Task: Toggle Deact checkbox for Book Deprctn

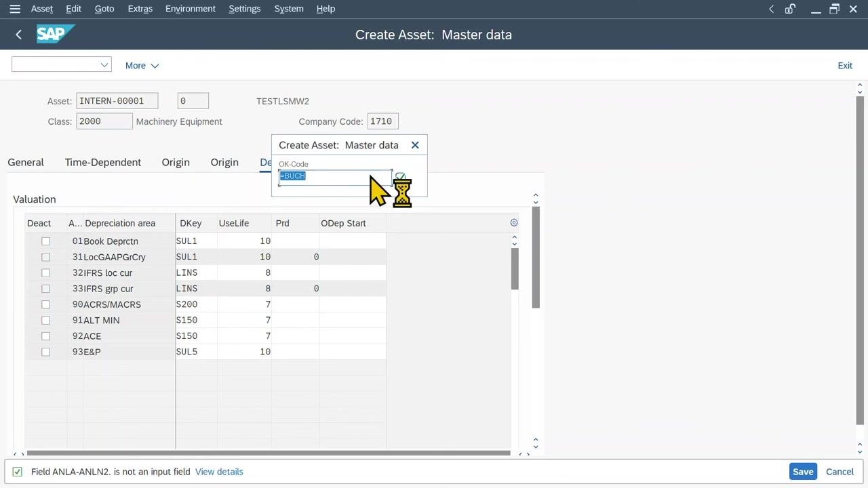Action: (45, 241)
